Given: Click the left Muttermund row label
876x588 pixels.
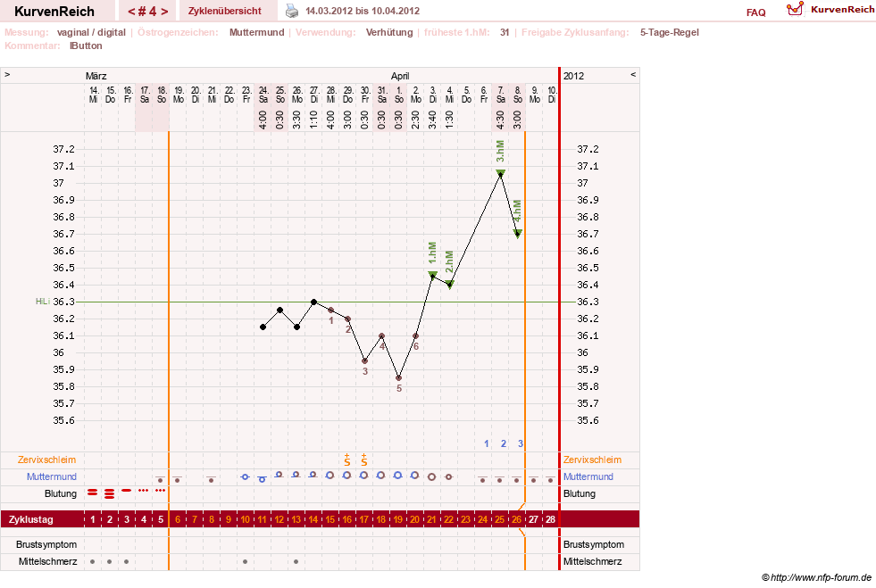Looking at the screenshot, I should (x=52, y=476).
